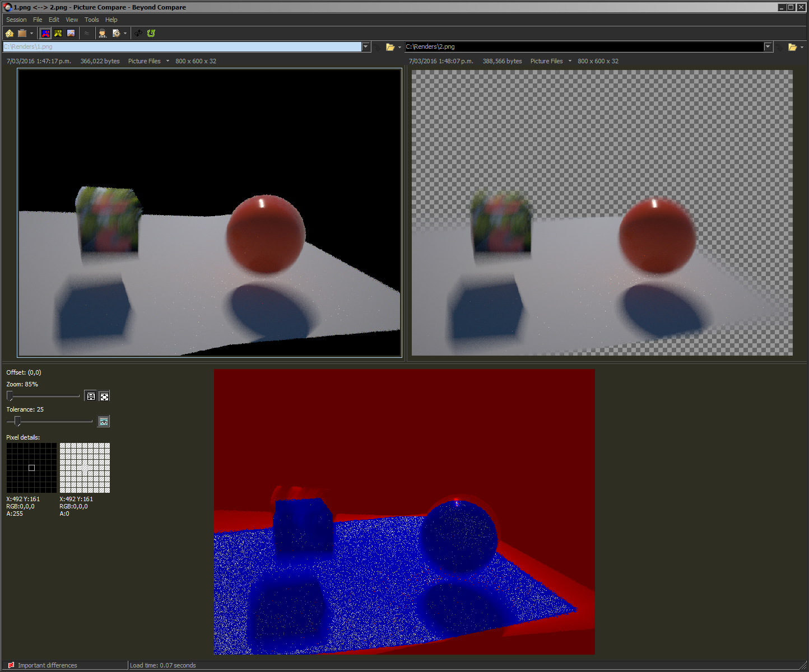
Task: Toggle the eye icon next to Tolerance slider
Action: 104,422
